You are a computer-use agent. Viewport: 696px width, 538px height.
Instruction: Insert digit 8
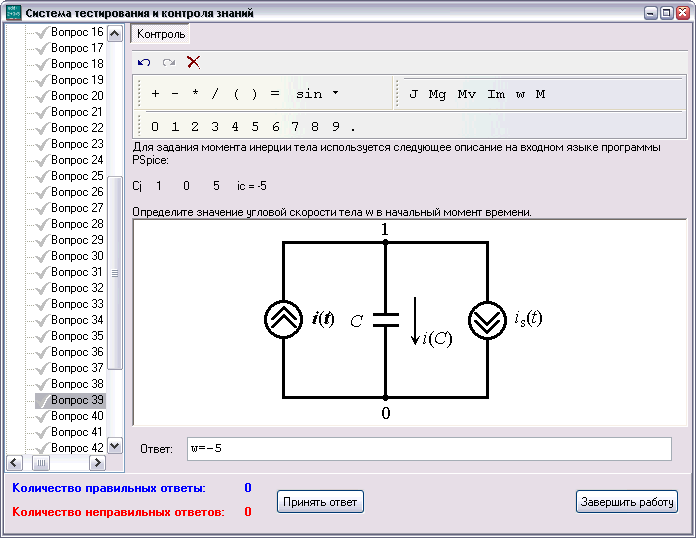pos(315,127)
